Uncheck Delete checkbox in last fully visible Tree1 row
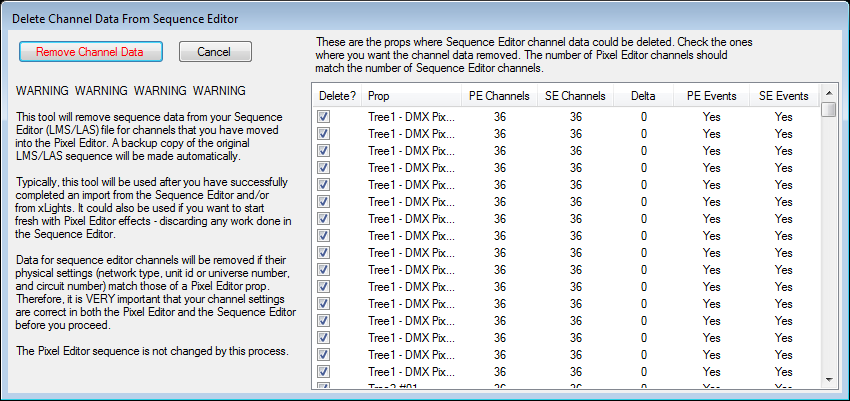 (x=324, y=372)
